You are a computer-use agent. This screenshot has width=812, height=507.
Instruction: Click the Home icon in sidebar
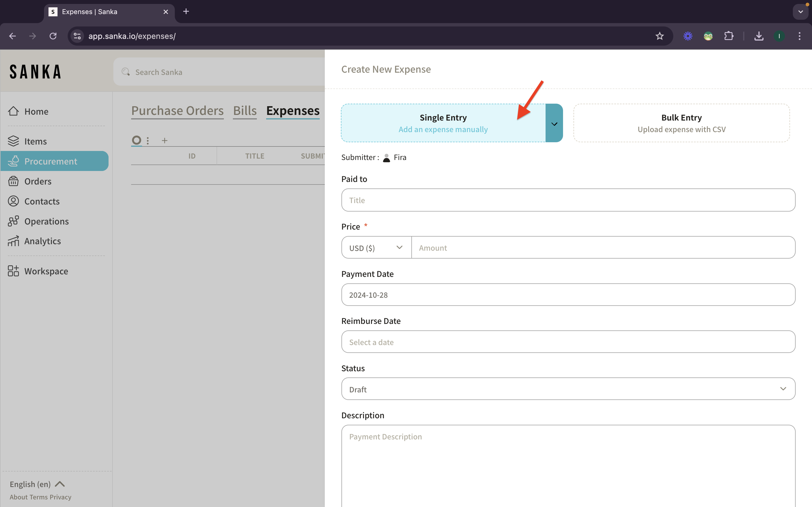point(14,111)
